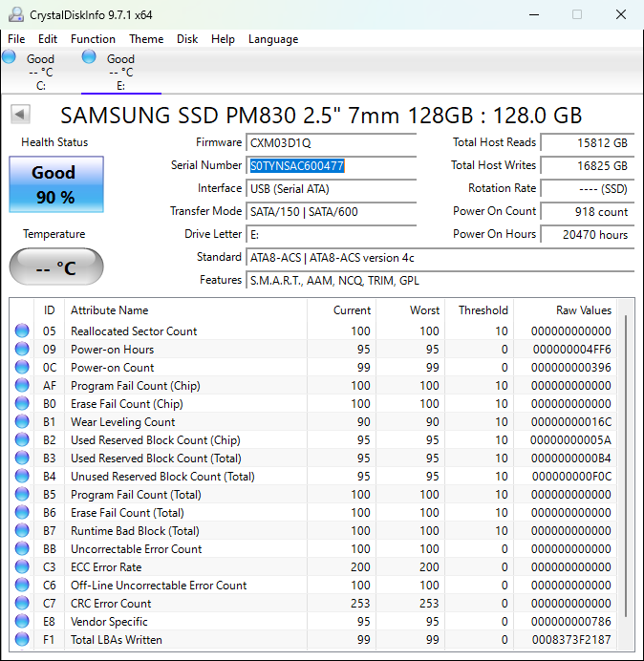Click status orb for Runtime Bad Block (Total)
This screenshot has width=644, height=661.
pos(22,530)
